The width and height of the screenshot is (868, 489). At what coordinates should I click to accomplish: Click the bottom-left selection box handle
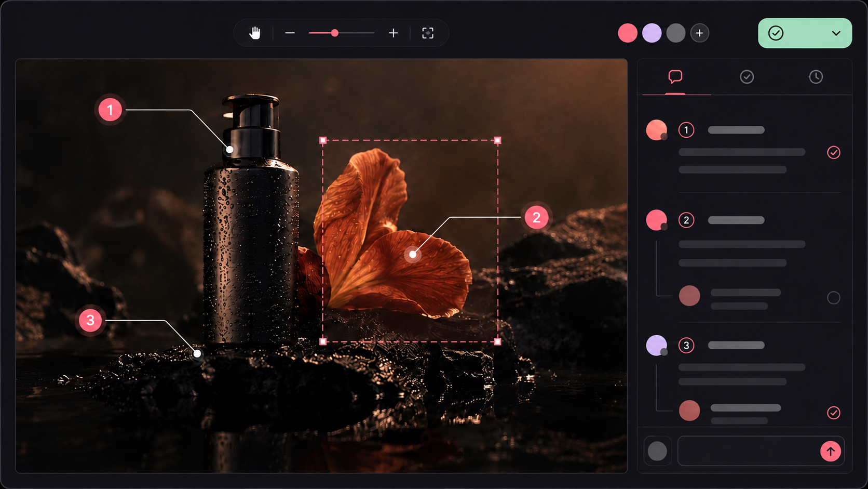coord(323,341)
